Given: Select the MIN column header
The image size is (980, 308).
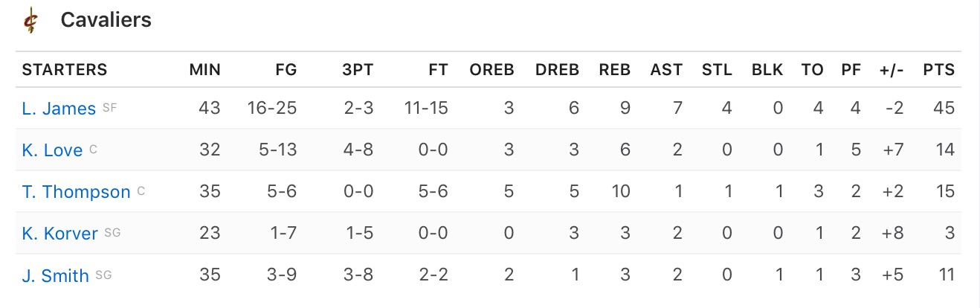Looking at the screenshot, I should coord(205,70).
